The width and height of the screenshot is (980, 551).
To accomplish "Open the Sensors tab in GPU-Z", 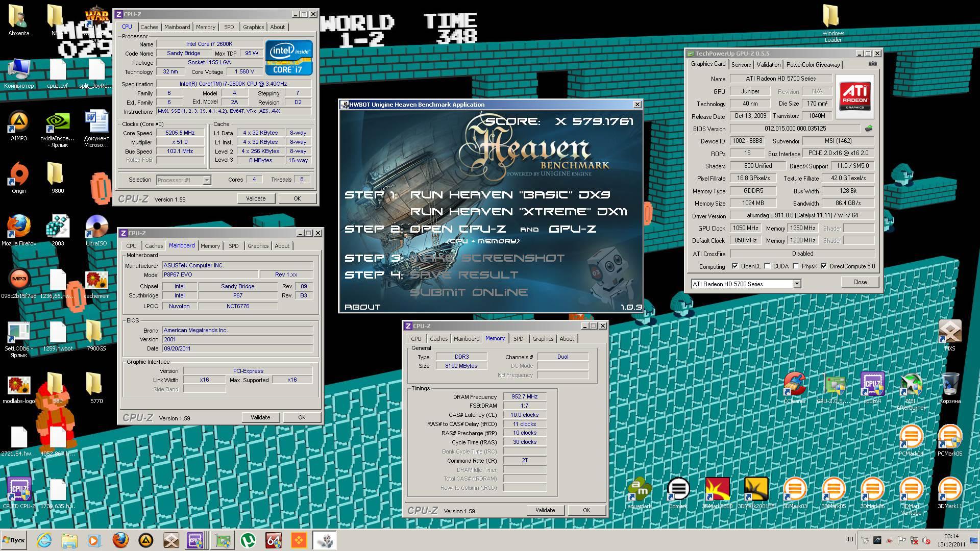I will [x=741, y=65].
